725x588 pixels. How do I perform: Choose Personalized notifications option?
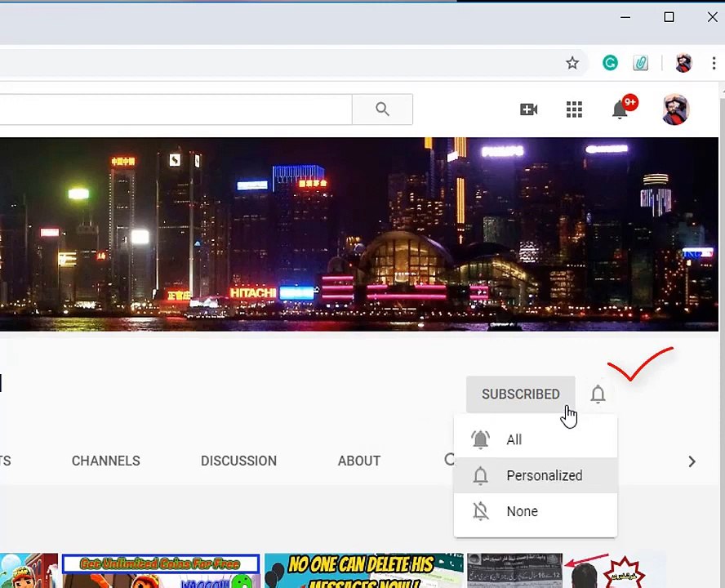pos(536,475)
